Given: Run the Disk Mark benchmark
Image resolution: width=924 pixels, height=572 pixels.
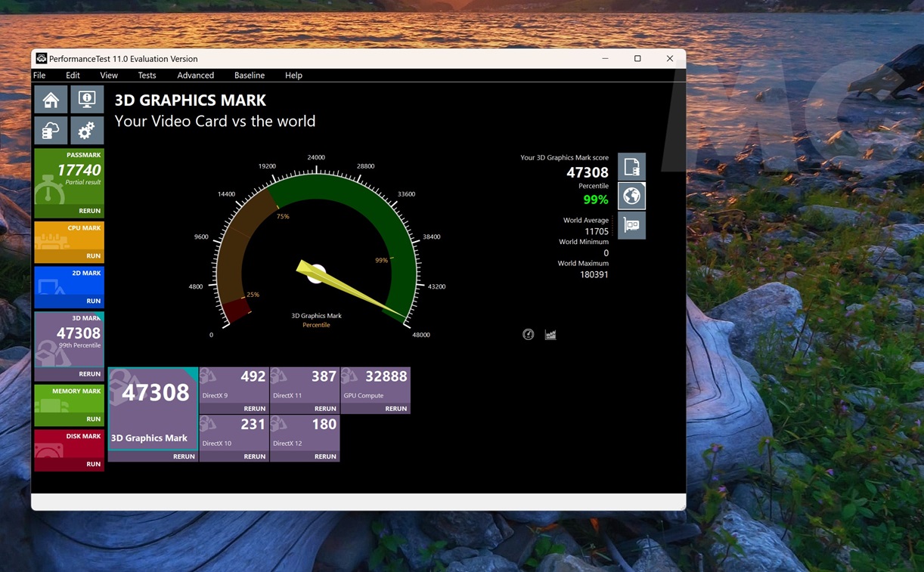Looking at the screenshot, I should [93, 464].
